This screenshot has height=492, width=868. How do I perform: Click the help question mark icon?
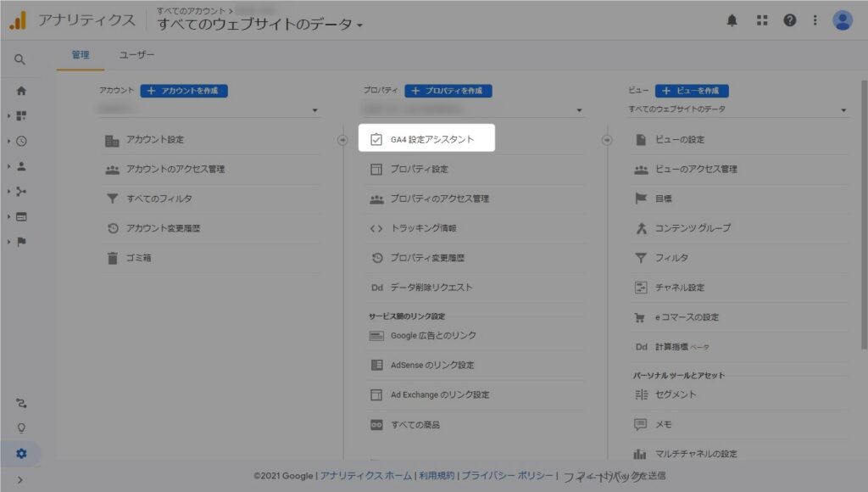789,20
